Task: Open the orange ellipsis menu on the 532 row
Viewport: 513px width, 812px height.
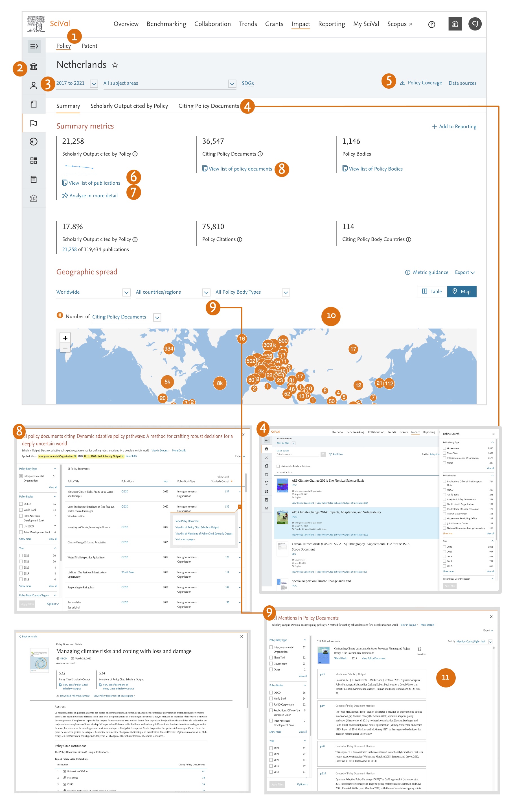Action: click(x=240, y=507)
